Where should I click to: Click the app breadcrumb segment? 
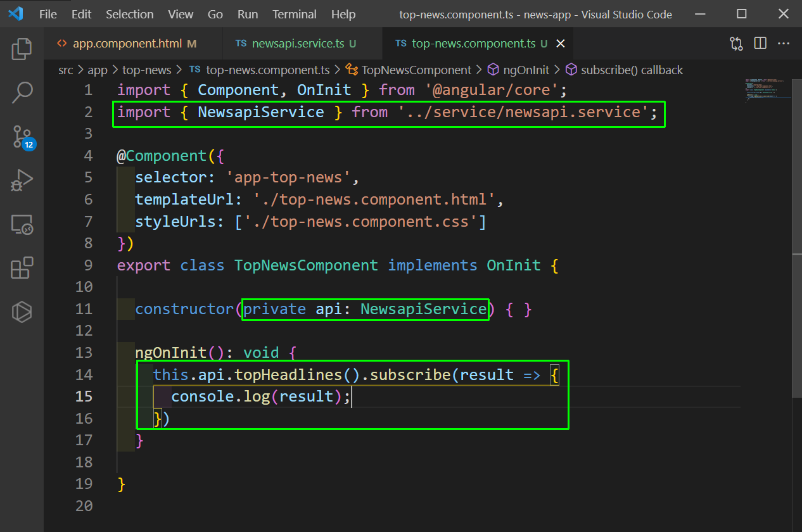[98, 70]
